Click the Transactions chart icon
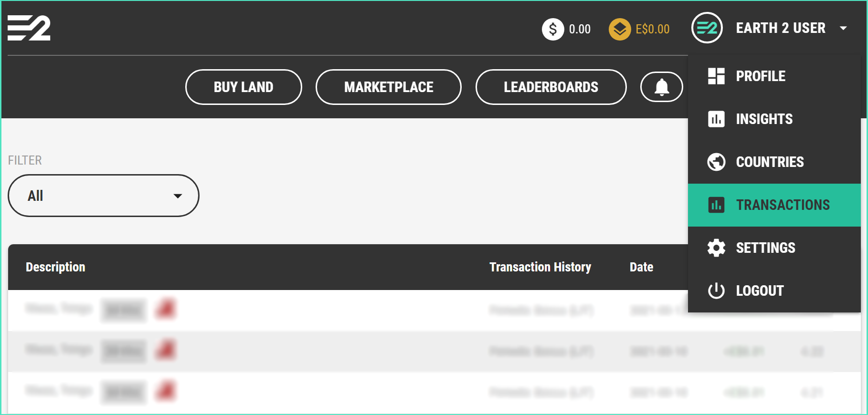Image resolution: width=868 pixels, height=415 pixels. click(716, 205)
